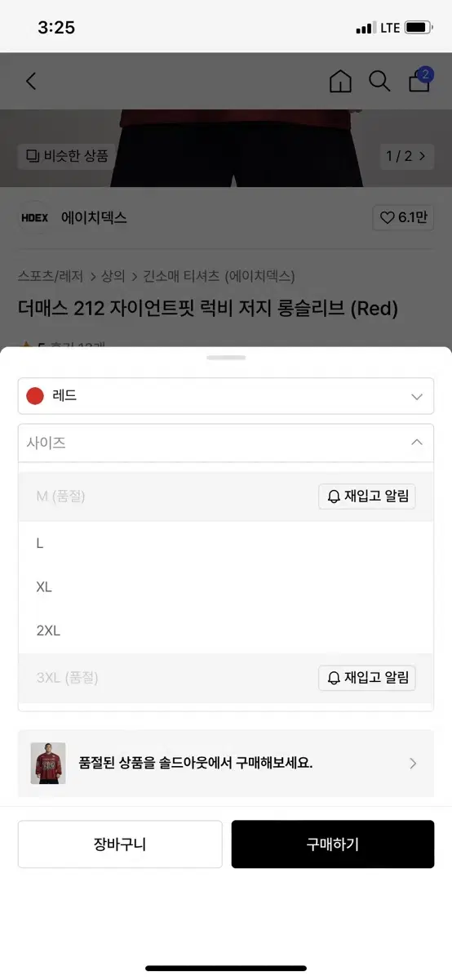Image resolution: width=452 pixels, height=980 pixels.
Task: Open the home icon in header
Action: (340, 81)
